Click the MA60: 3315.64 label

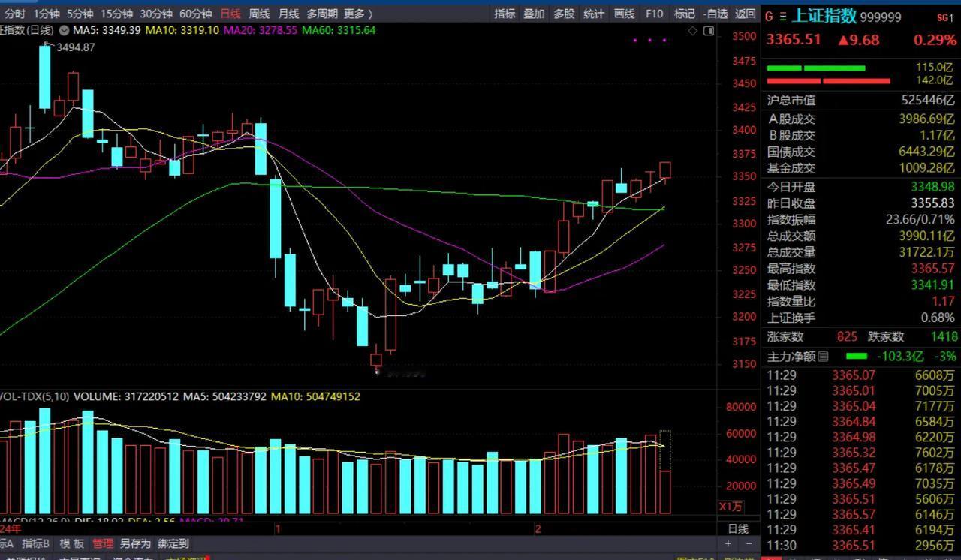339,30
